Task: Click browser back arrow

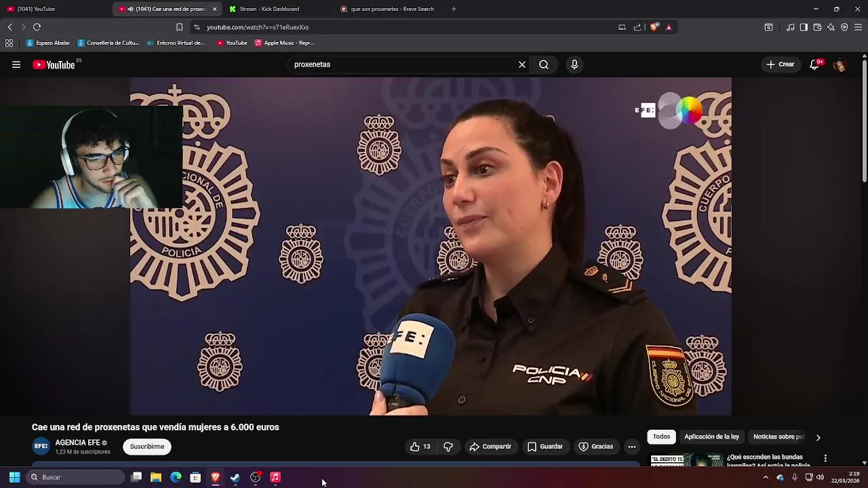Action: (x=9, y=27)
